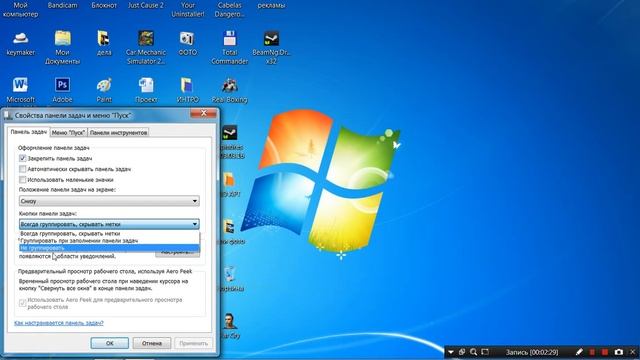Click the Запись [00:02:29] timer text
This screenshot has width=640, height=360.
[532, 352]
